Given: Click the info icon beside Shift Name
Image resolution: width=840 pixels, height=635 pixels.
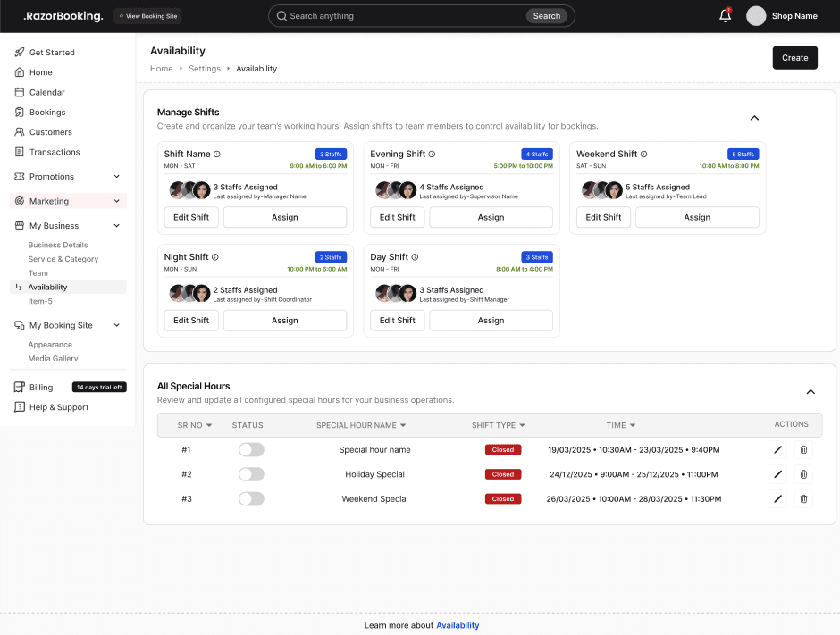Looking at the screenshot, I should [217, 155].
